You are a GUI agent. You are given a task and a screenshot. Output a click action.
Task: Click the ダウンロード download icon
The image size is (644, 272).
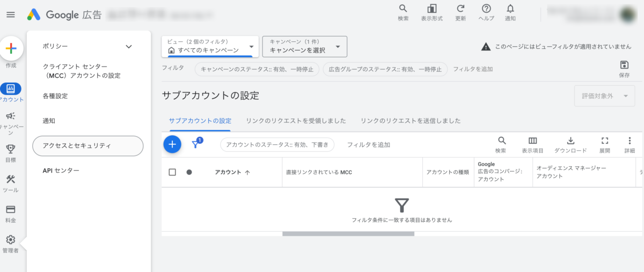[570, 141]
